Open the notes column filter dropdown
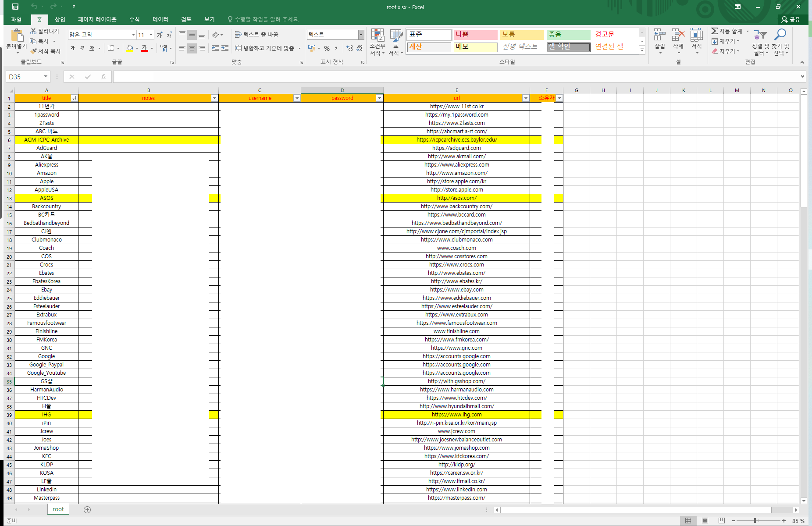Image resolution: width=812 pixels, height=526 pixels. pos(214,98)
